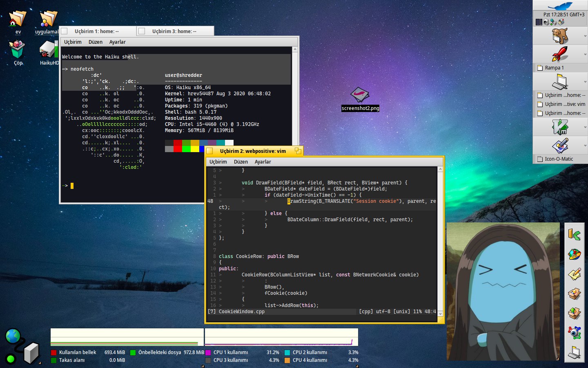Screen dimensions: 588x368
Task: Click the memory usage graph in ActivityMonitor
Action: pos(127,337)
